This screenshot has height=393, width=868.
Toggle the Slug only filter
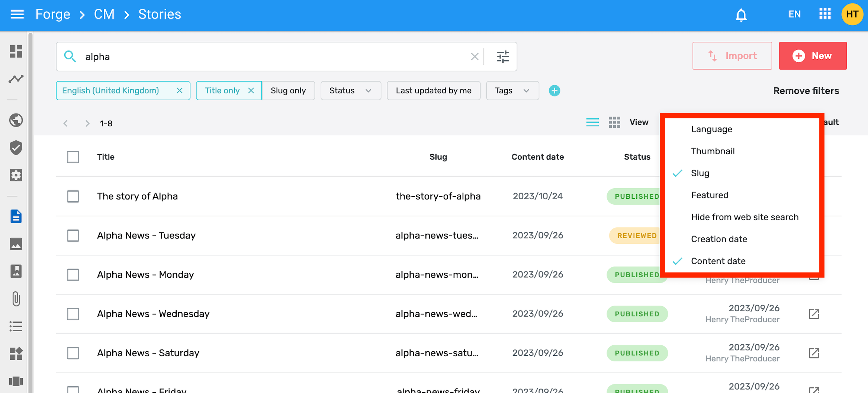pos(288,90)
